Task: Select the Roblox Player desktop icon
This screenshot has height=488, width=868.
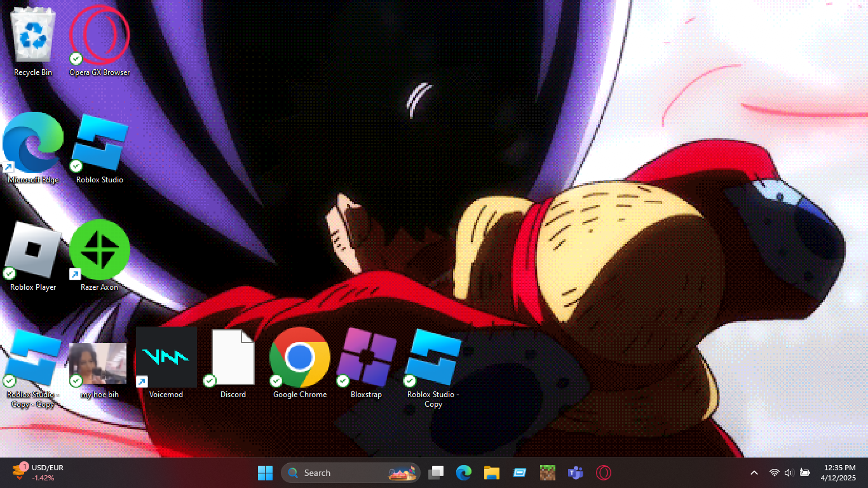Action: point(33,256)
